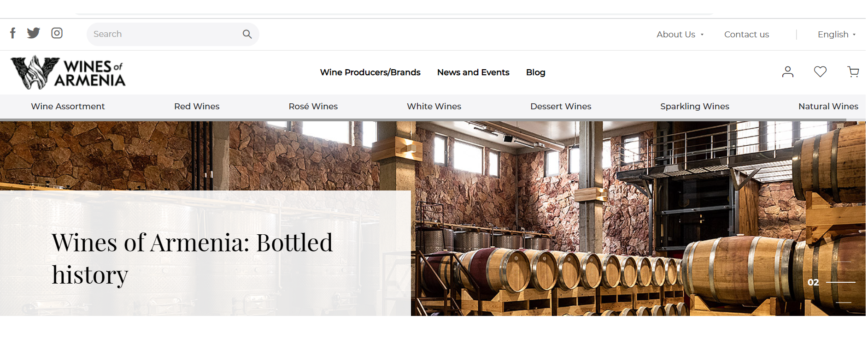Click the Wines of Armenia logo

[68, 72]
